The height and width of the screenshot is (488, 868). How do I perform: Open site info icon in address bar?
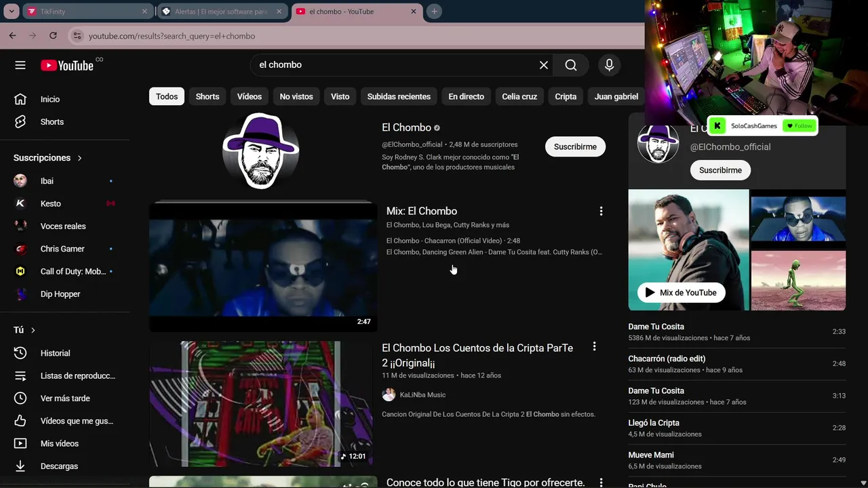(77, 36)
